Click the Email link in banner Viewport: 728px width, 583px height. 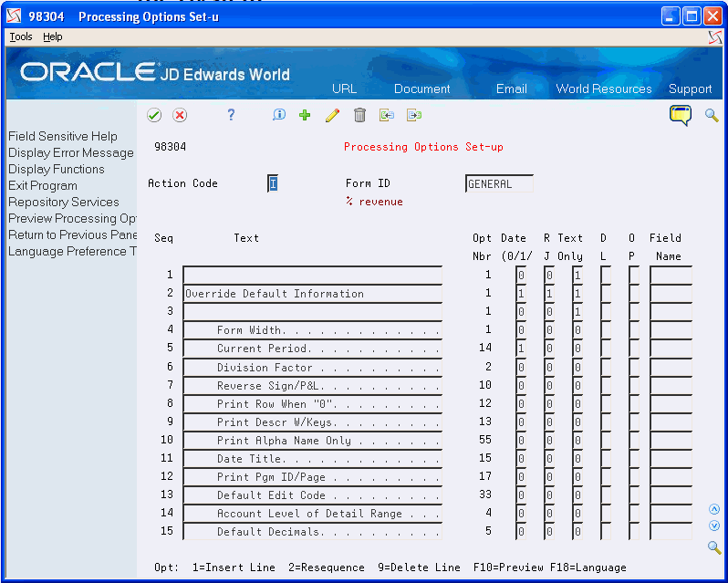[511, 88]
